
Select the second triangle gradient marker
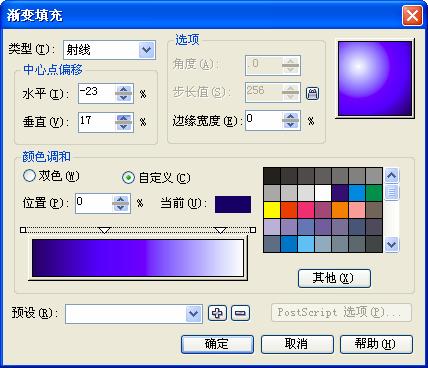point(220,230)
